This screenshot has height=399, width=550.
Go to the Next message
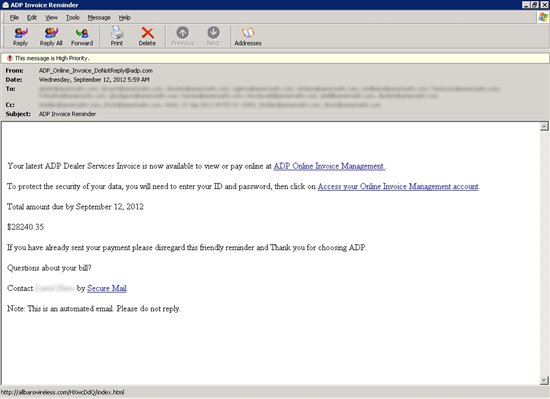point(213,36)
